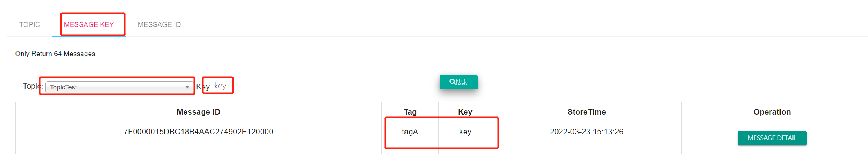Open MESSAGE DETAIL for the listed message
This screenshot has width=868, height=161.
coord(772,138)
